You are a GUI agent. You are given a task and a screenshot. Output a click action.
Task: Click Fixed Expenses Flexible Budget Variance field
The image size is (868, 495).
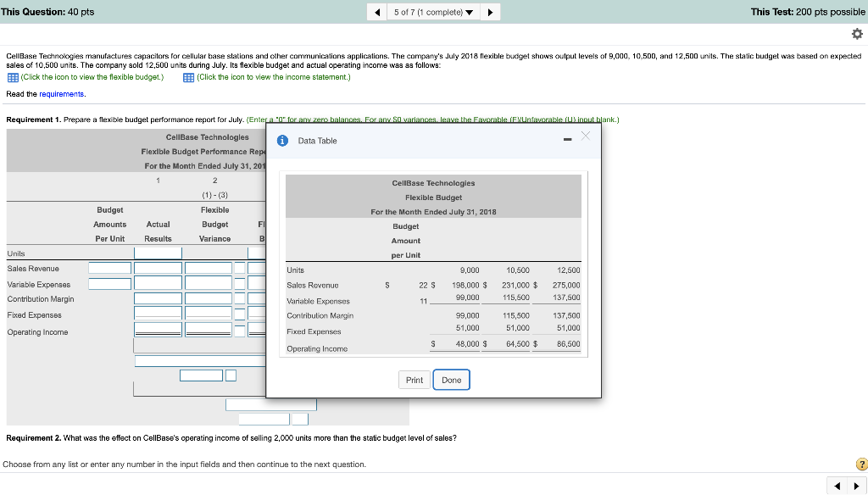click(209, 314)
